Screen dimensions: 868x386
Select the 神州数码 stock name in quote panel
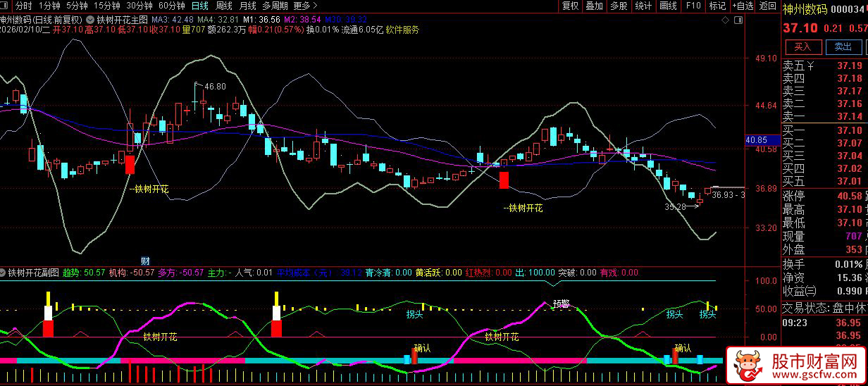point(804,8)
